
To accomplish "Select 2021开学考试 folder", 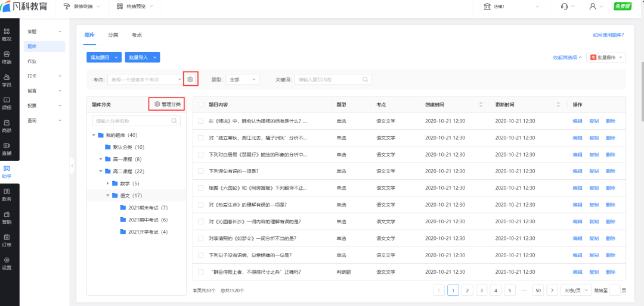I will click(144, 232).
